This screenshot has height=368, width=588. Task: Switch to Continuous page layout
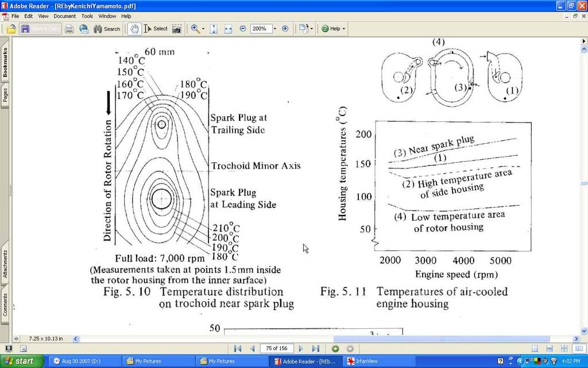(550, 349)
